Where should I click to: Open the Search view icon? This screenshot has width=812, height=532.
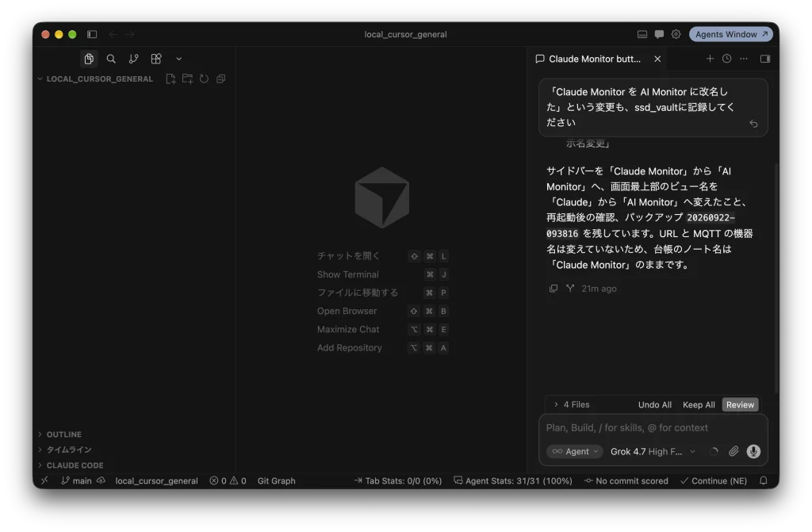[x=111, y=59]
